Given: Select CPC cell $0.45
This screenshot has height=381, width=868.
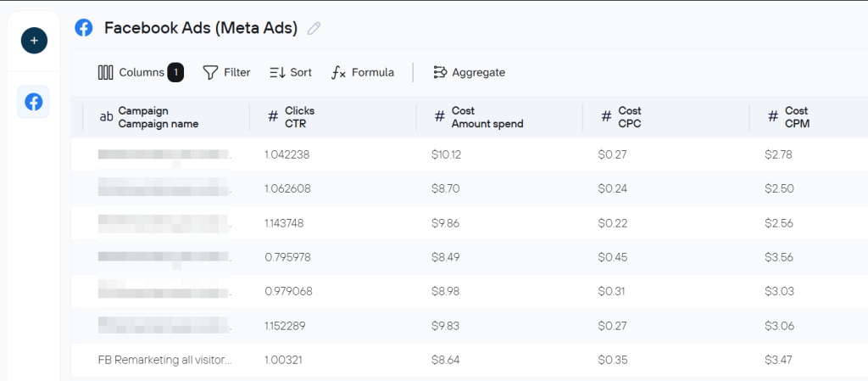Looking at the screenshot, I should [x=612, y=257].
